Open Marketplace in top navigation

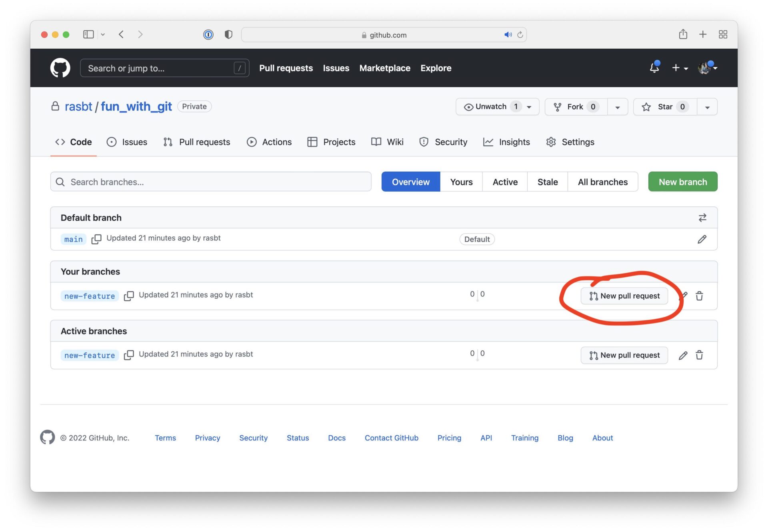point(385,68)
